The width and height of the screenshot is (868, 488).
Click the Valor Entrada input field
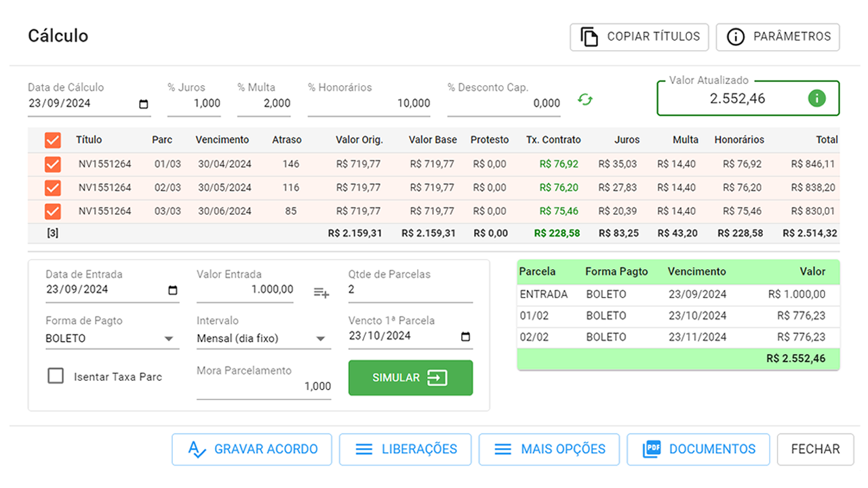tap(245, 290)
